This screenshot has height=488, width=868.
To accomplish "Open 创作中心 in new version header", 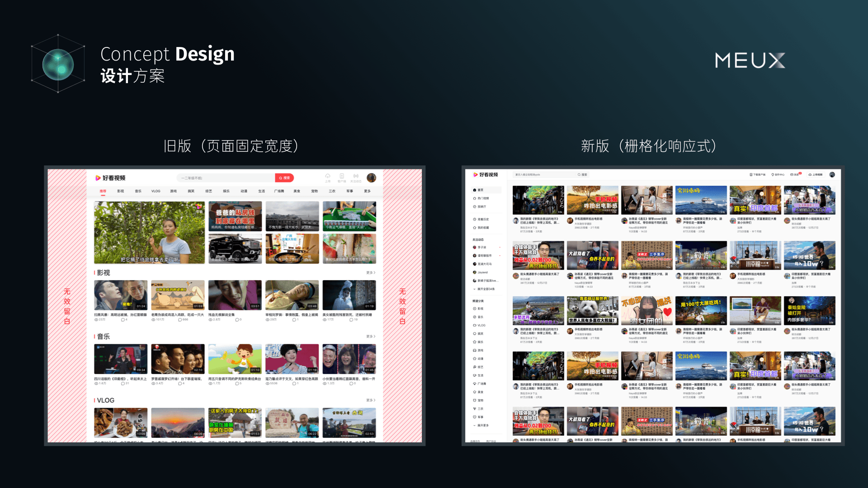I will click(x=778, y=174).
